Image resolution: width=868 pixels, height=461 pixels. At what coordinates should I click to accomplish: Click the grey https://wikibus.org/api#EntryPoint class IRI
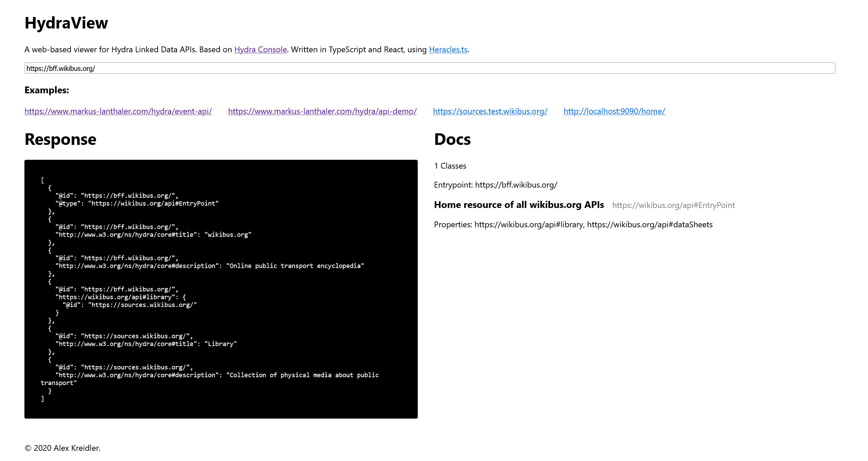click(673, 205)
